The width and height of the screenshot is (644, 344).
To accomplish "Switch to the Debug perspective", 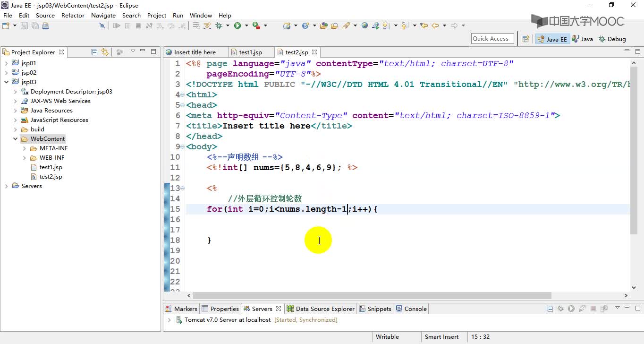I will 612,39.
